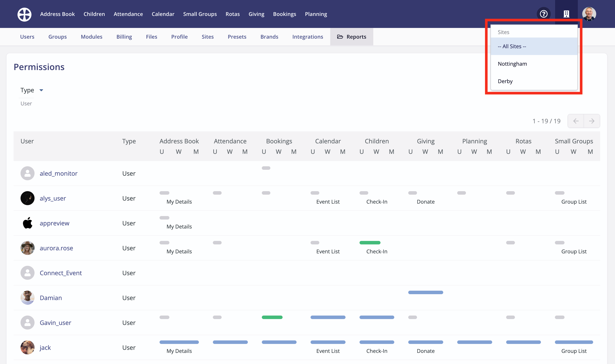The height and width of the screenshot is (364, 615).
Task: Click the Help question mark icon
Action: [x=544, y=14]
